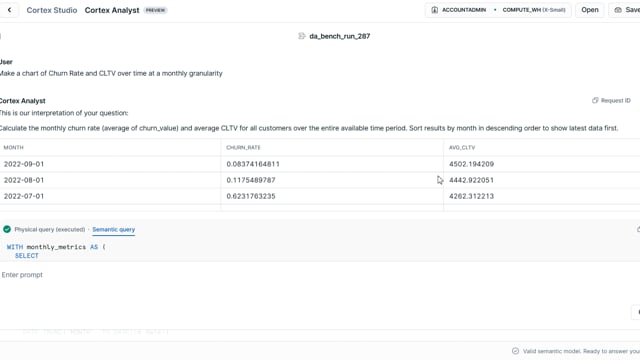640x360 pixels.
Task: Click the Request ID copy icon
Action: coord(595,100)
